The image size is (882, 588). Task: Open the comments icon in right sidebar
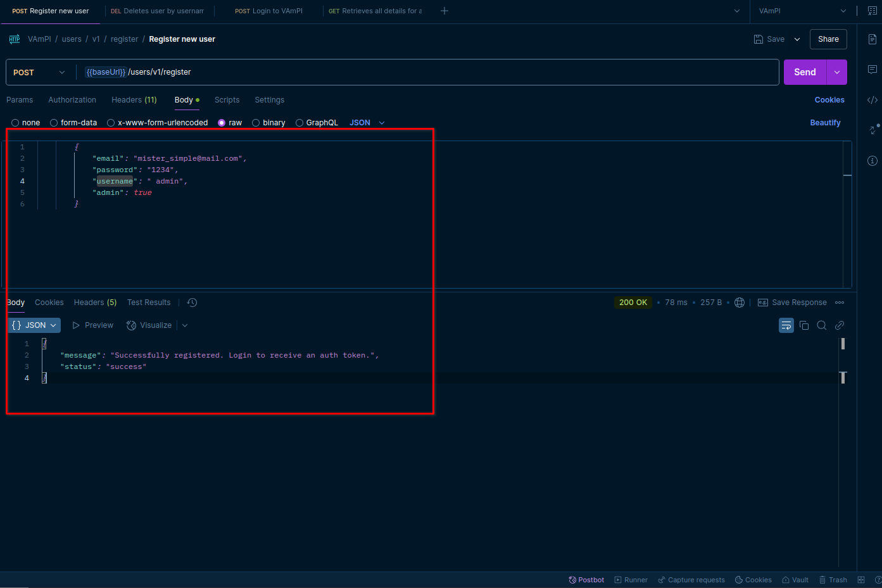pyautogui.click(x=872, y=70)
